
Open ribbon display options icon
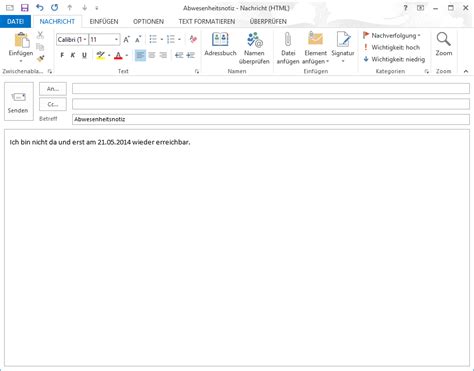tap(420, 8)
